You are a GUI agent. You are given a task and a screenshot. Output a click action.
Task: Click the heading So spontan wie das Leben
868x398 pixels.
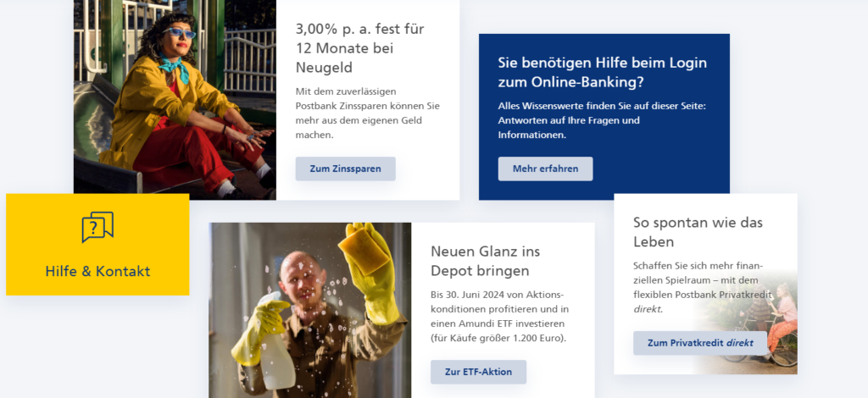click(698, 232)
